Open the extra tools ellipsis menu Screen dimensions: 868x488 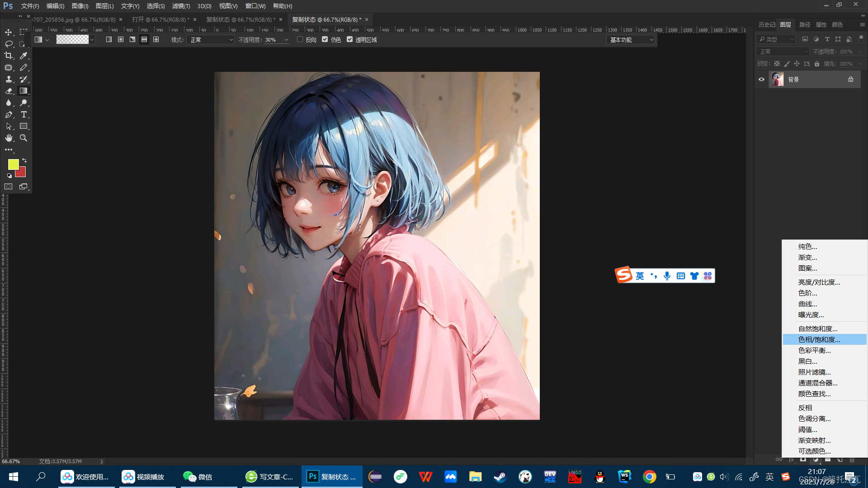(9, 150)
